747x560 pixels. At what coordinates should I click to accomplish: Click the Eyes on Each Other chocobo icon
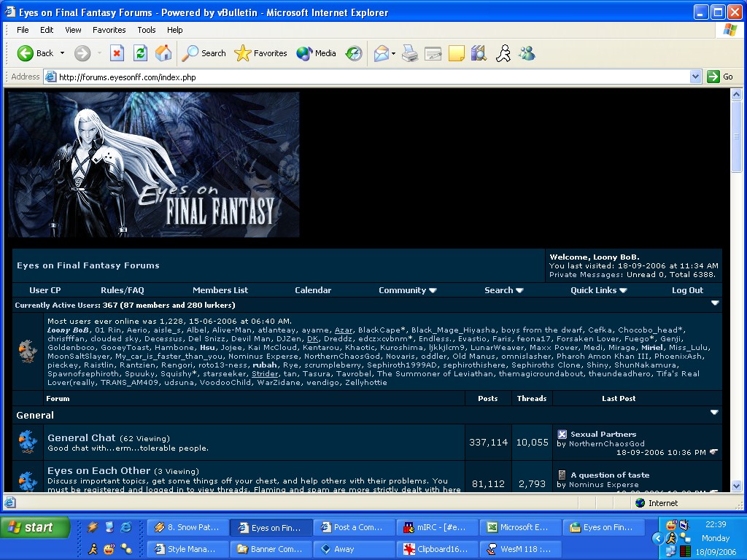pos(28,480)
